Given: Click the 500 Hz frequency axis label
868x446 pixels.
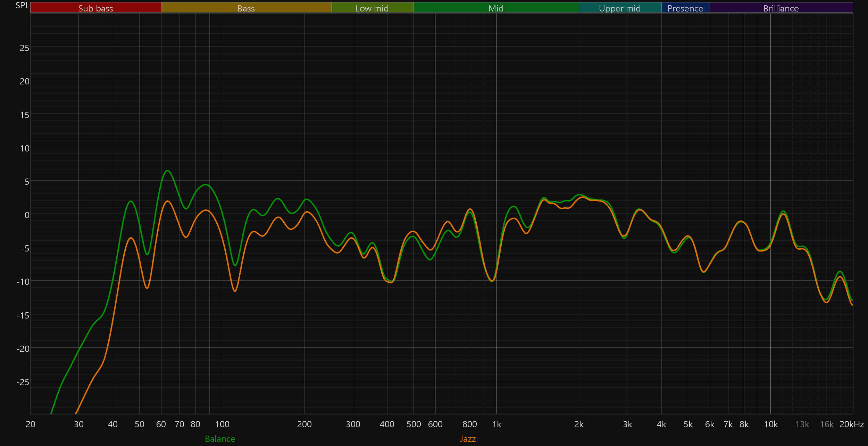Looking at the screenshot, I should click(414, 424).
